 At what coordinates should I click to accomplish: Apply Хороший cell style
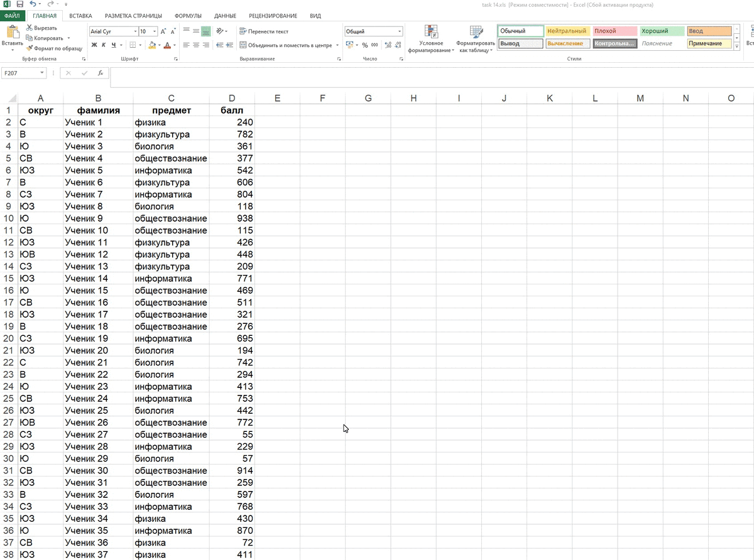click(x=662, y=31)
